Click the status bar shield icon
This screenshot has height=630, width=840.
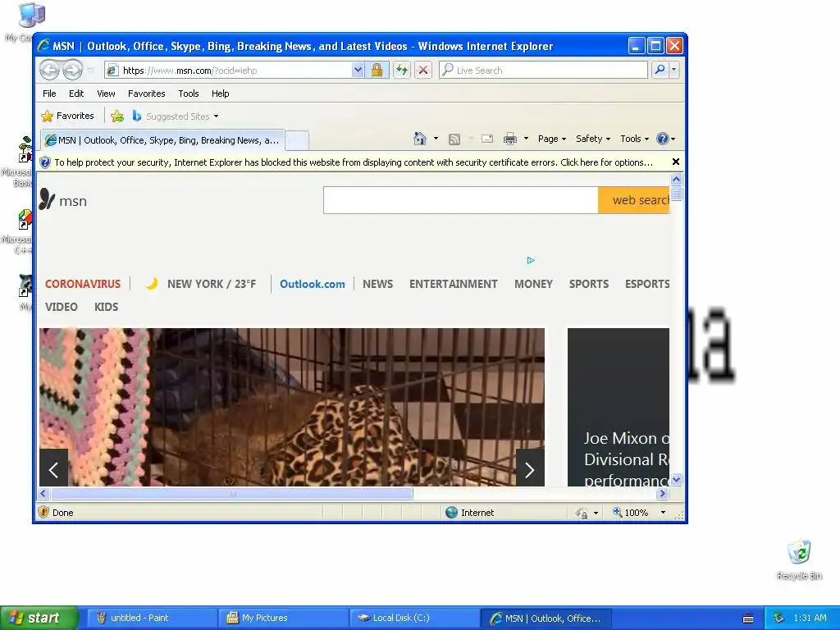[43, 512]
